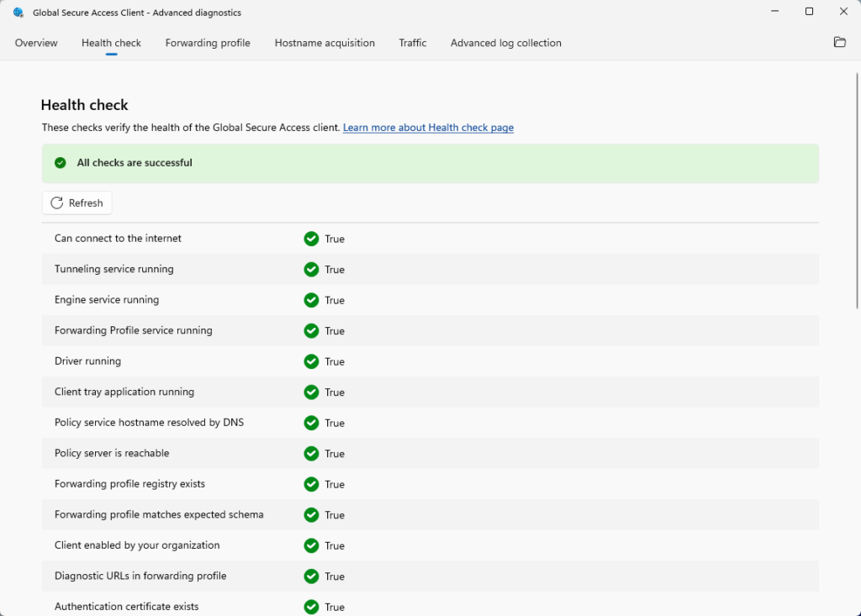Screen dimensions: 861x616
Task: Switch to Advanced log collection tab
Action: coord(505,43)
